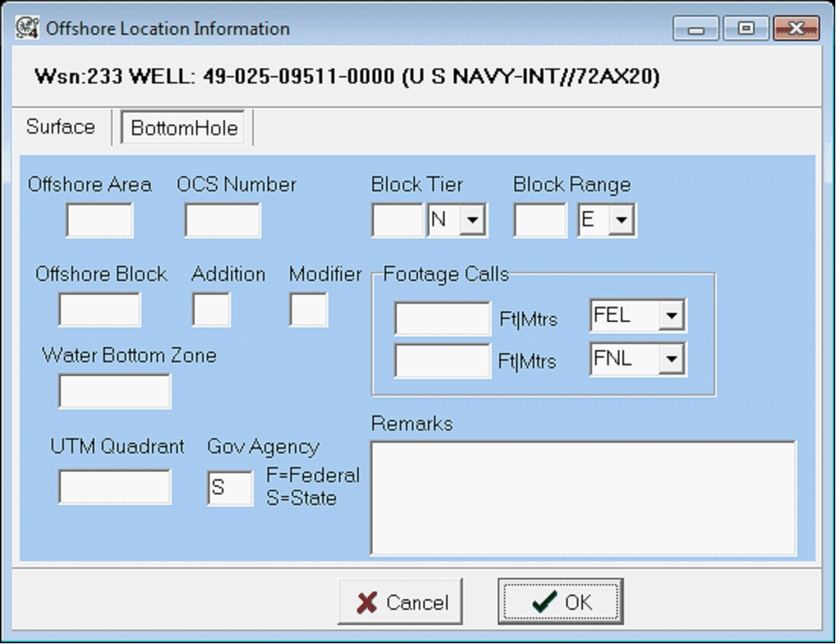Click into the Block Range number field
836x644 pixels.
540,221
